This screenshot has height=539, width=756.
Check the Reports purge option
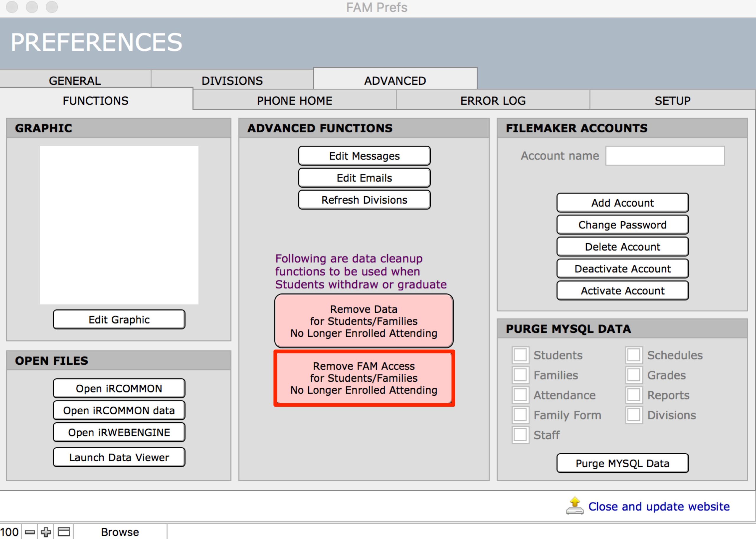pyautogui.click(x=634, y=395)
